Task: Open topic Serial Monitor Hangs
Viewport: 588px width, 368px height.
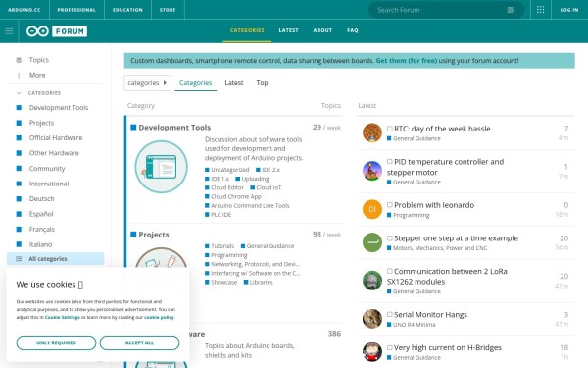Action: coord(430,315)
